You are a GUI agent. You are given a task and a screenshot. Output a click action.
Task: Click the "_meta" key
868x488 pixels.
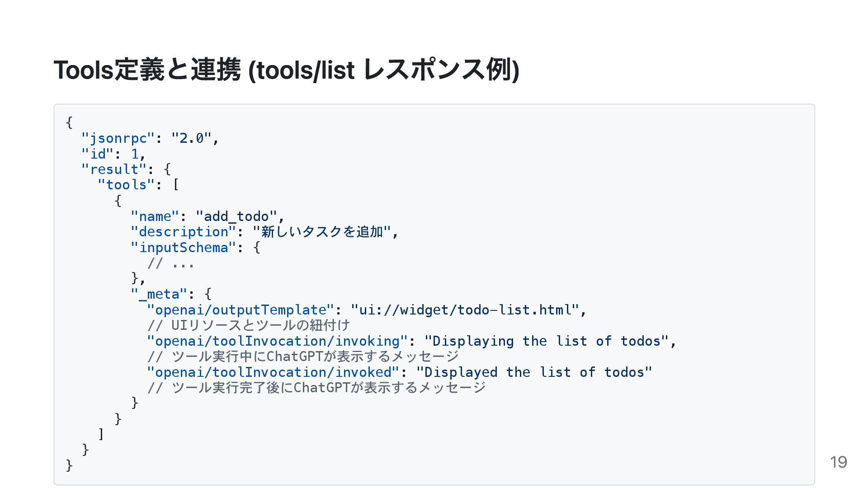click(159, 294)
